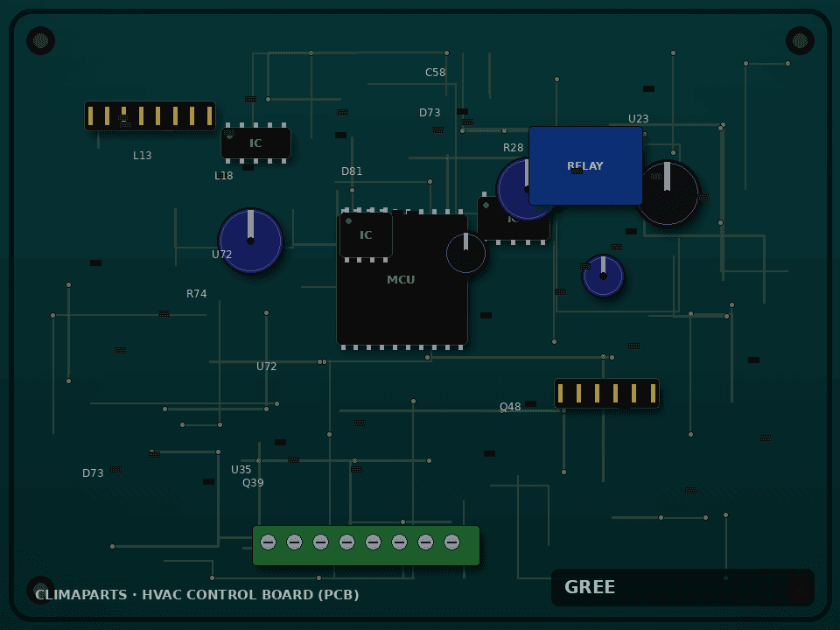Click the D81 designator label

(352, 171)
